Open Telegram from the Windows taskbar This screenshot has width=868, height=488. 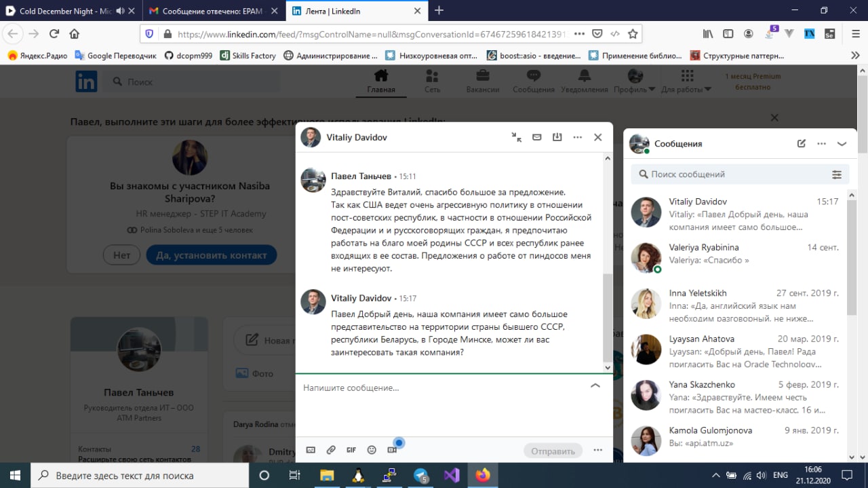(x=421, y=475)
